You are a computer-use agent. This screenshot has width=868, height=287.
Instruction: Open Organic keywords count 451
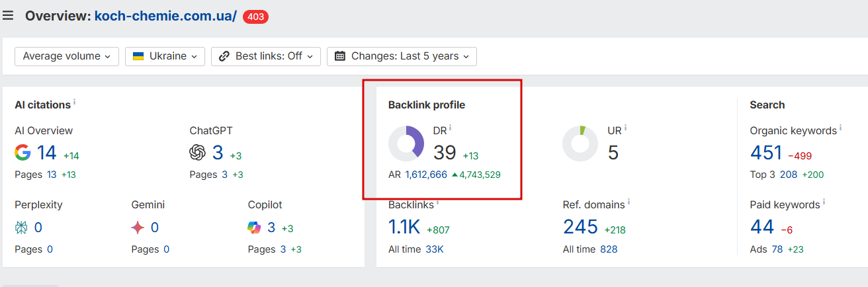tap(766, 153)
